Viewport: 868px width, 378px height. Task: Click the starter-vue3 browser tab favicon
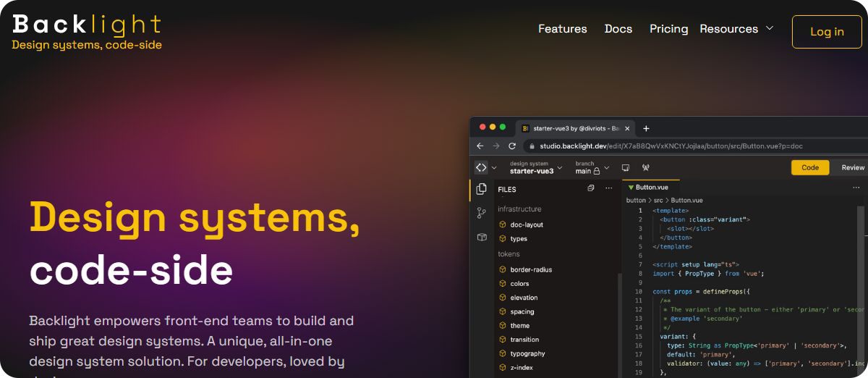click(525, 128)
